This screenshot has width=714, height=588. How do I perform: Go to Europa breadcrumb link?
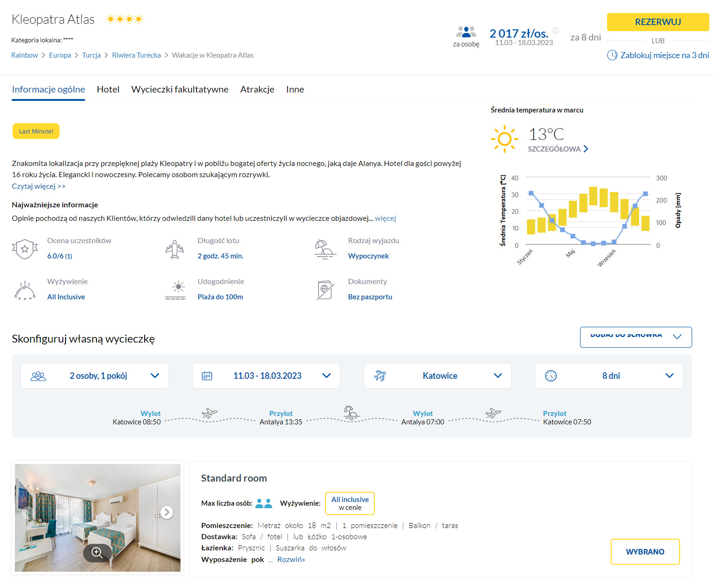point(60,55)
